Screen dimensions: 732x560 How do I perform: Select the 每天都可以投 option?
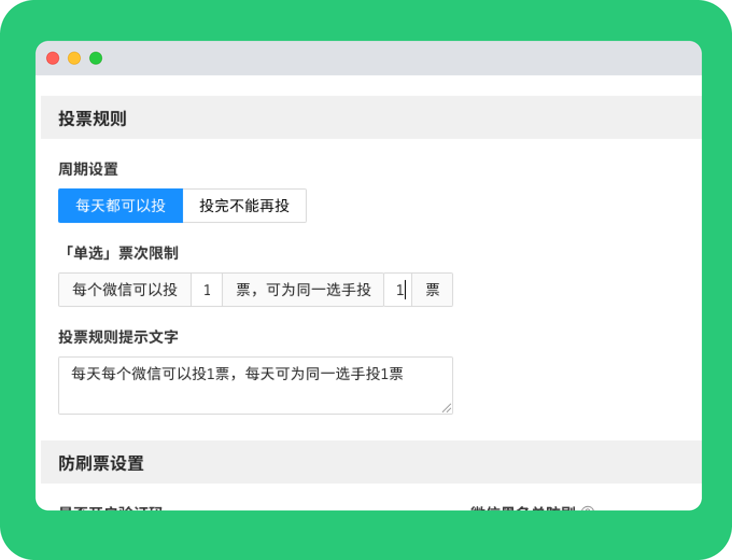click(121, 206)
